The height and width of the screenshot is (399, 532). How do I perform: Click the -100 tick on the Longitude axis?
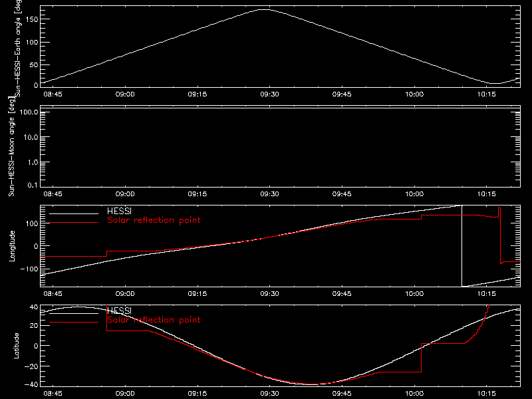(29, 269)
